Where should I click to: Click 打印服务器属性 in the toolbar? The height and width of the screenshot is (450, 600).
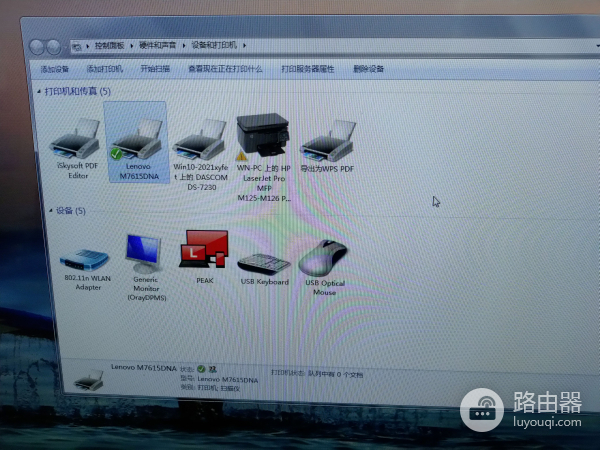click(308, 69)
